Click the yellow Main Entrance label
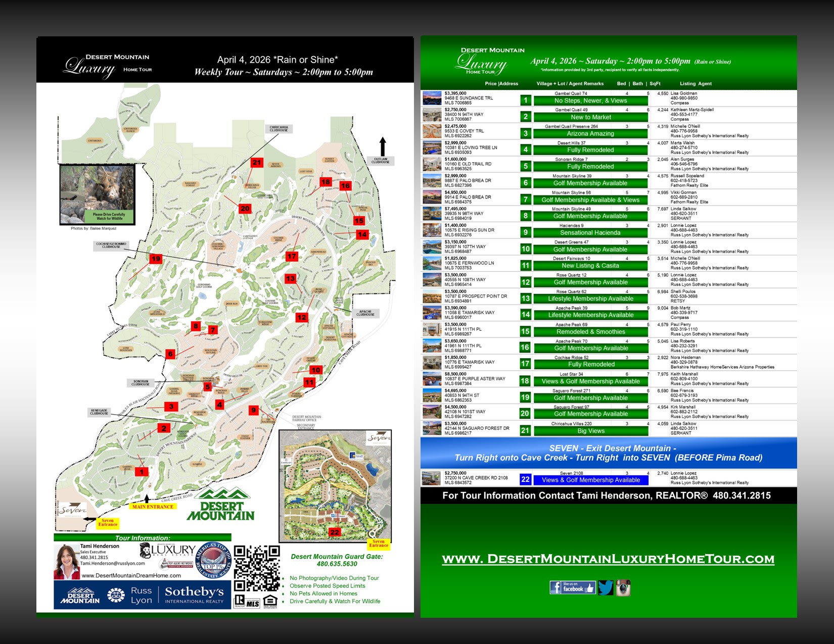 [153, 507]
